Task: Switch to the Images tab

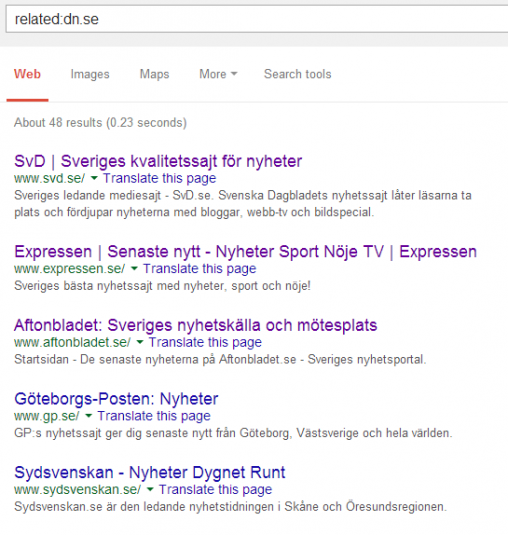Action: 90,74
